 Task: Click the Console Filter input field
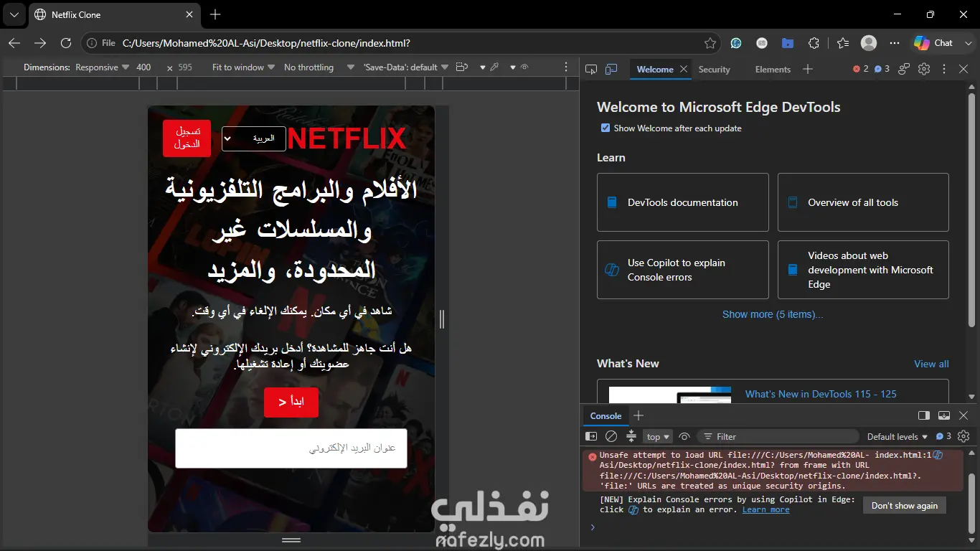[778, 436]
